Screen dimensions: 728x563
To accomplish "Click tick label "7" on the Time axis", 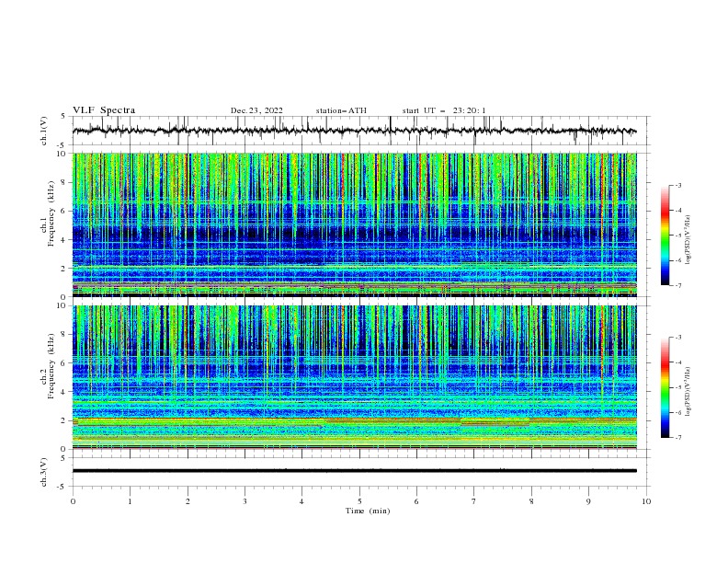I will point(474,501).
